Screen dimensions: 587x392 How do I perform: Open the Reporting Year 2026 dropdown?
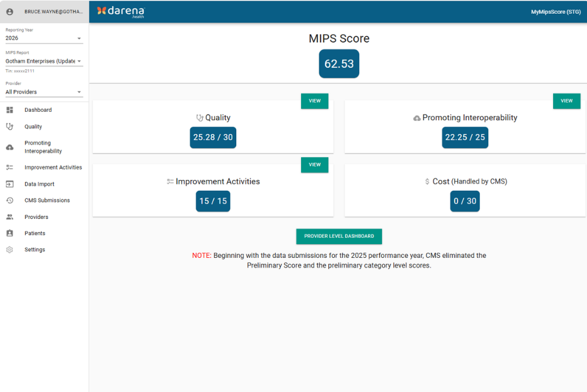[x=44, y=38]
